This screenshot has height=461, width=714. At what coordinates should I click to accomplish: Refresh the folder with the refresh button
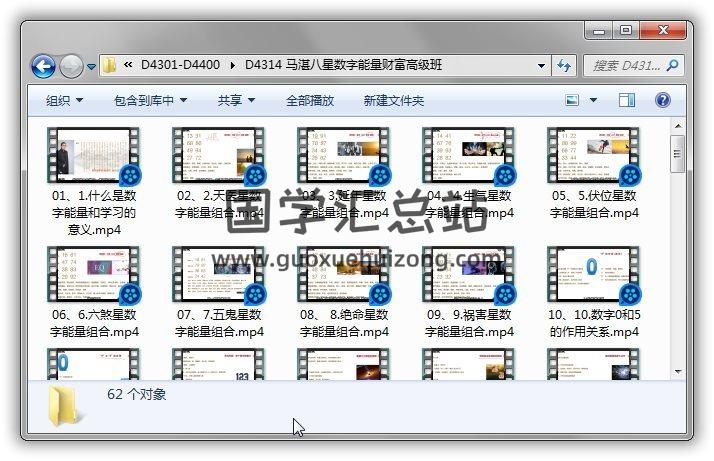coord(564,66)
